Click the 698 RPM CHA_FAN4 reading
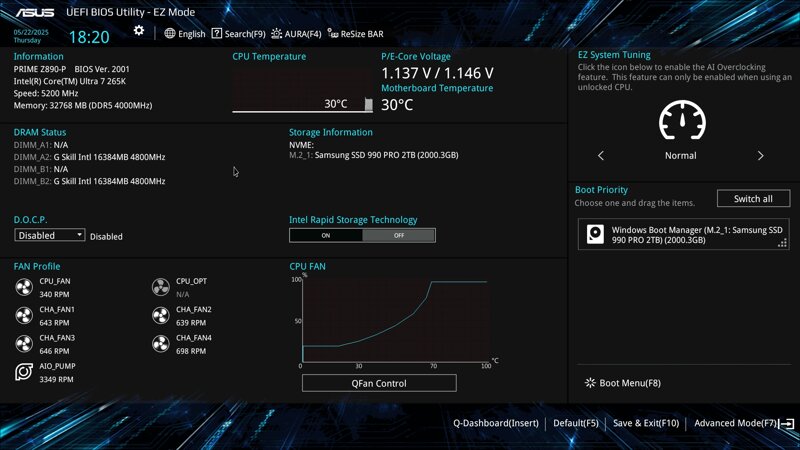Screen dimensions: 800x450 [x=191, y=351]
